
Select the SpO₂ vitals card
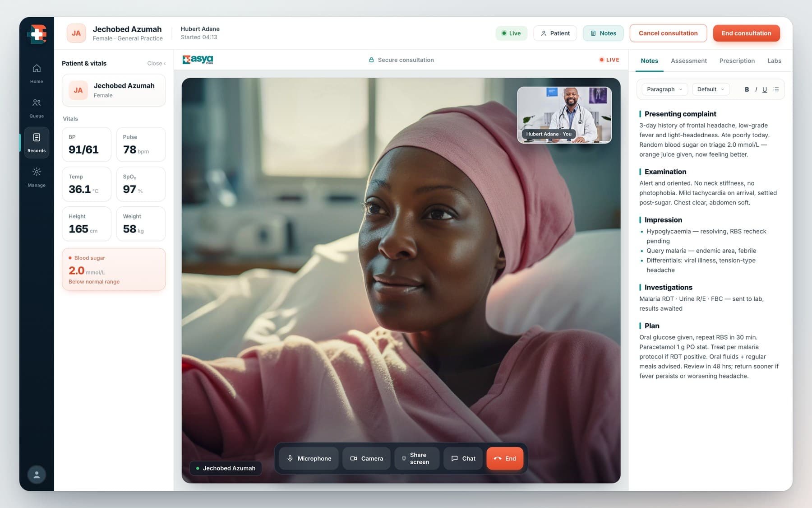[x=141, y=184]
